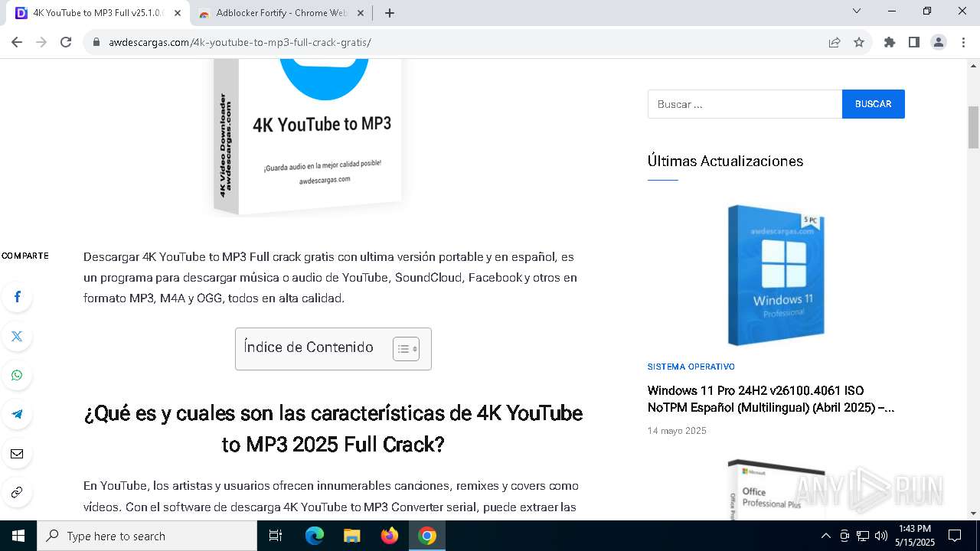Screen dimensions: 980x551
Task: Click the COMPARTE label
Action: 25,256
